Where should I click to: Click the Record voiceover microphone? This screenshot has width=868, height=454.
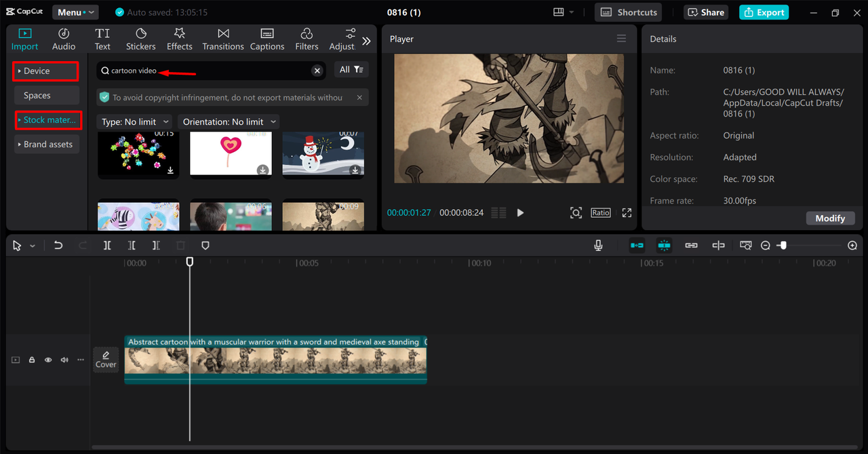click(x=598, y=246)
